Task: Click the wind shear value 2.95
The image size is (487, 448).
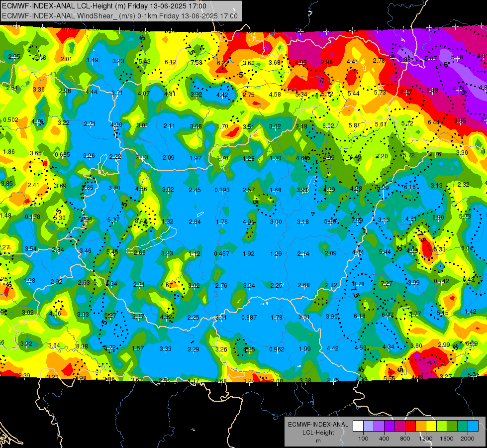Action: coord(14,57)
